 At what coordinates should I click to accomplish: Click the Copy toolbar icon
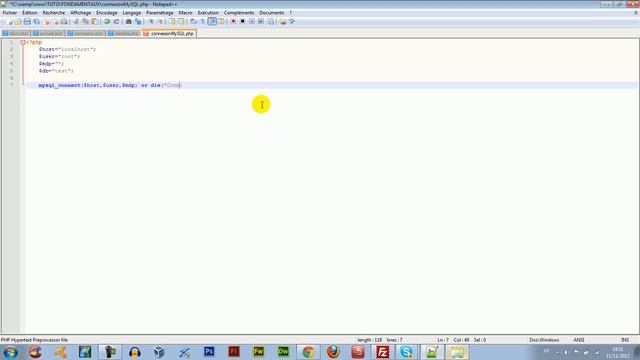(85, 22)
